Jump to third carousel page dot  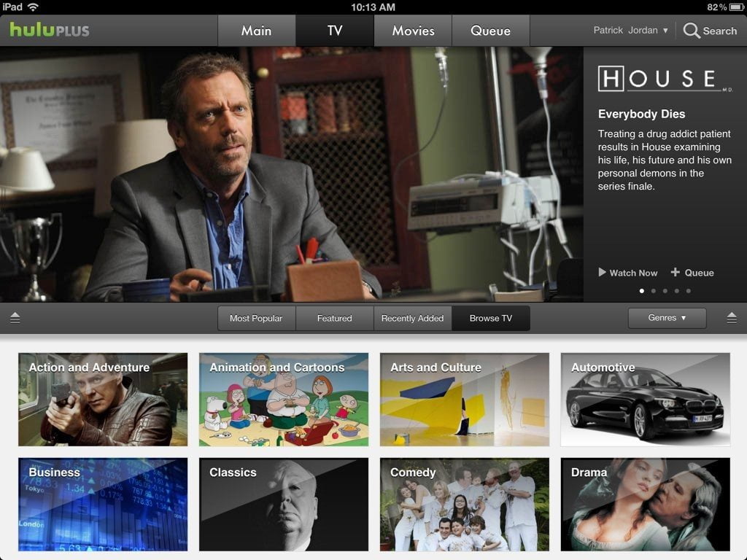coord(665,291)
